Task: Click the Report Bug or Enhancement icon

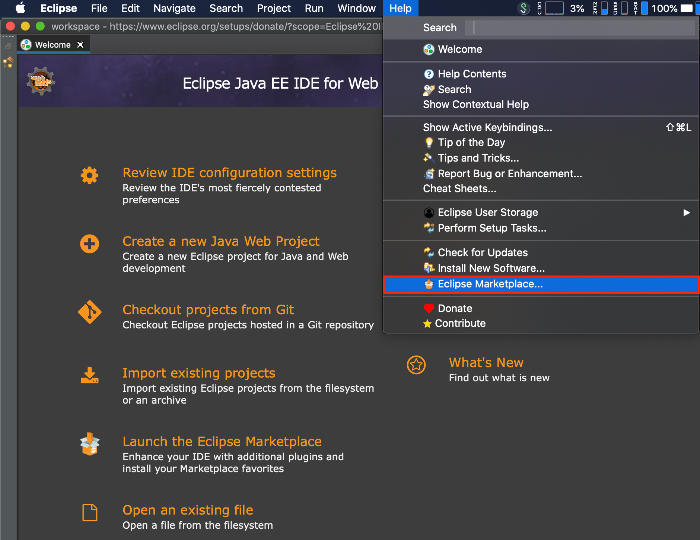Action: pyautogui.click(x=429, y=174)
